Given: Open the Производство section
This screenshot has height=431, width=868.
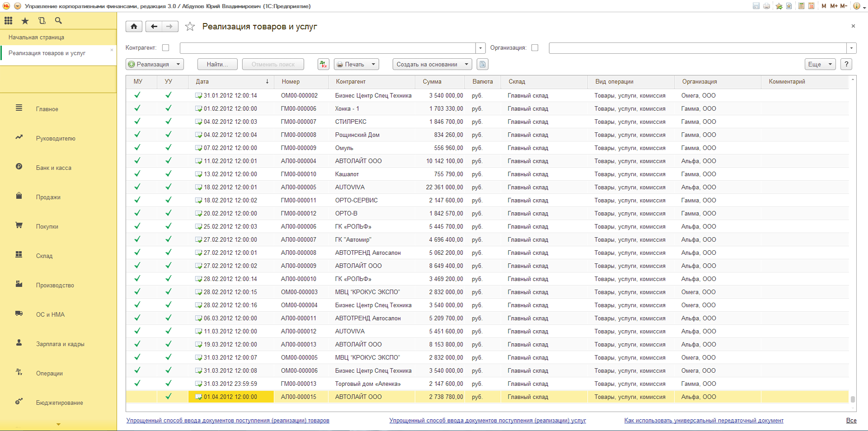Looking at the screenshot, I should (x=55, y=285).
